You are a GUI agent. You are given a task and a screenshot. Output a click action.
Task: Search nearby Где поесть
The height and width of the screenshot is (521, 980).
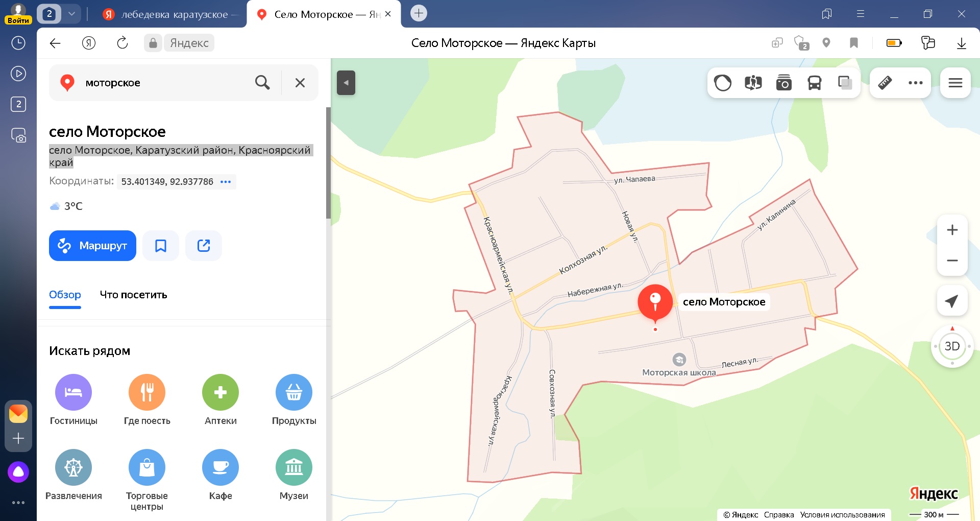(x=147, y=400)
